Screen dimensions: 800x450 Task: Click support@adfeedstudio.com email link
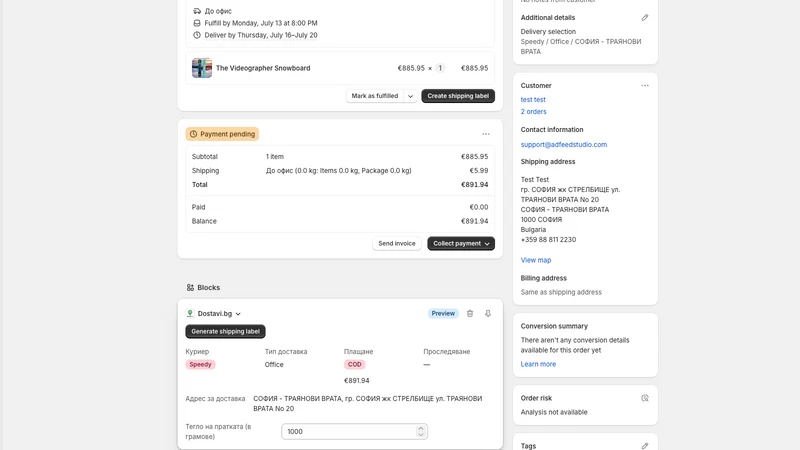click(564, 144)
